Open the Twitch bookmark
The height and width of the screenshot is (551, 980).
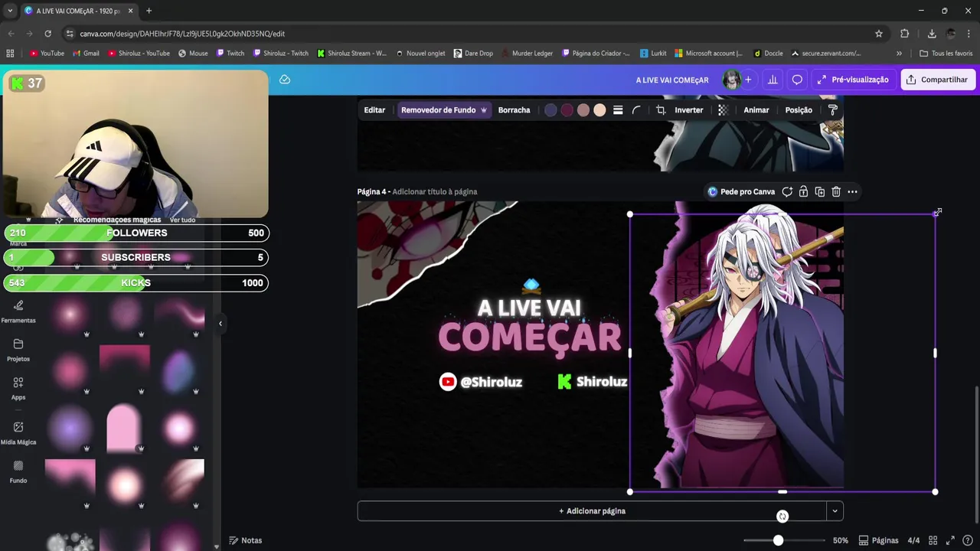pos(230,54)
